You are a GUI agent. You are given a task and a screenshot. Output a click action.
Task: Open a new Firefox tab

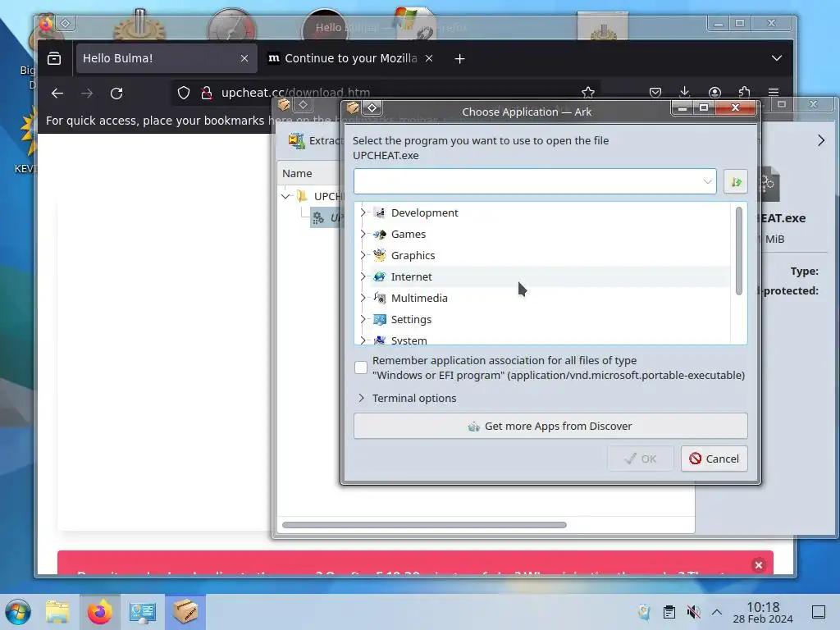pyautogui.click(x=459, y=59)
